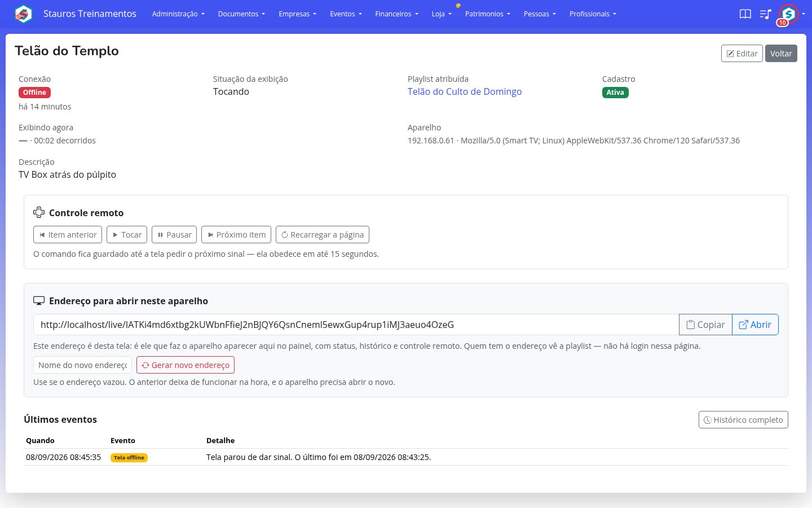812x508 pixels.
Task: Open the Financeiros menu
Action: (396, 14)
